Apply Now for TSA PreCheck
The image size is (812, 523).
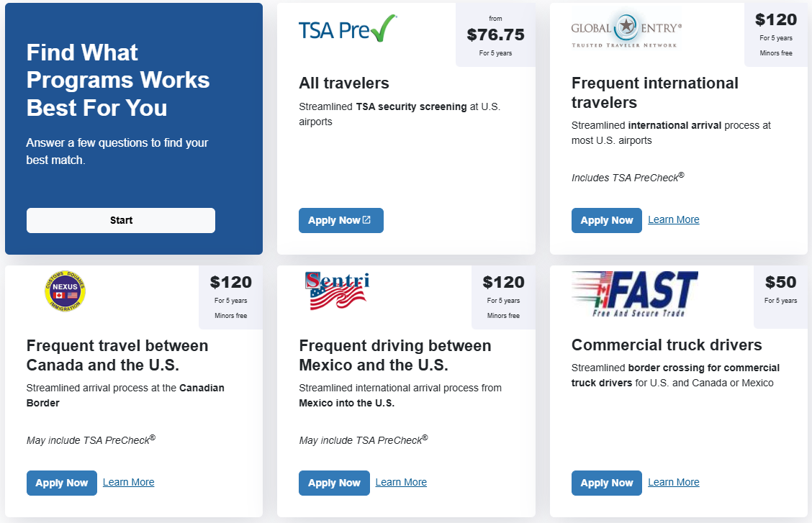coord(341,220)
